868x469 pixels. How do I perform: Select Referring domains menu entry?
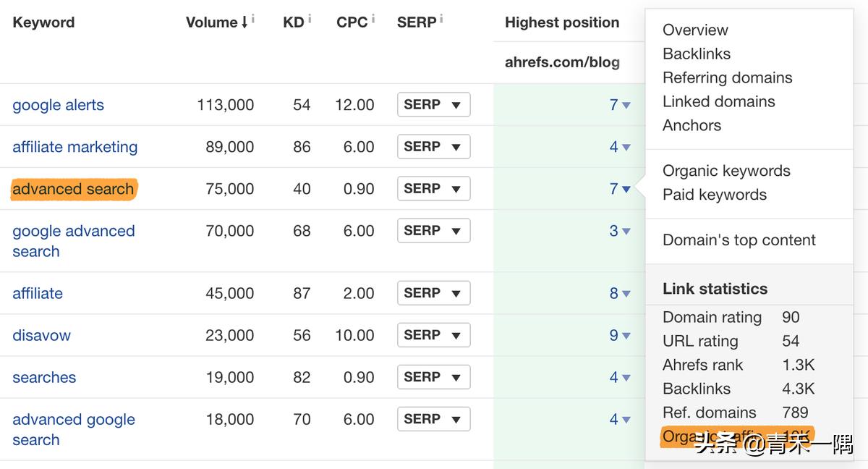coord(727,77)
